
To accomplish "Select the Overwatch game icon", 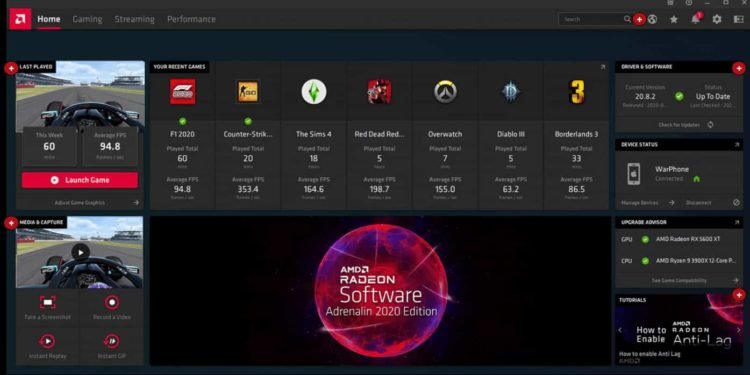I will coord(445,91).
